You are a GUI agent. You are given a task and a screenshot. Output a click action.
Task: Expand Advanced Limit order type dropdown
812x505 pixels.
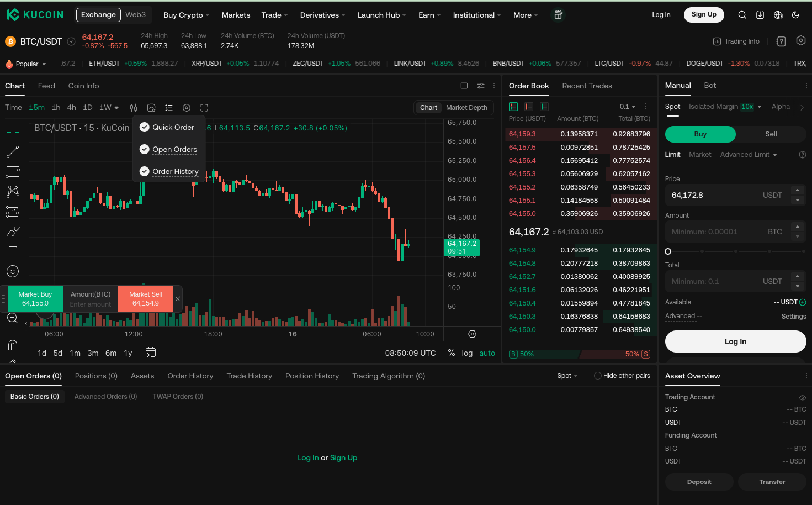click(749, 155)
